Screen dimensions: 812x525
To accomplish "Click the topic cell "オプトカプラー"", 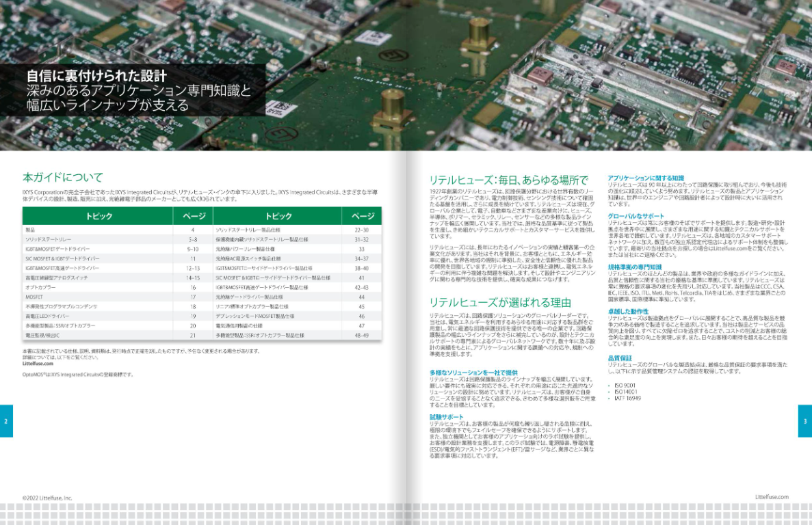I will (40, 288).
